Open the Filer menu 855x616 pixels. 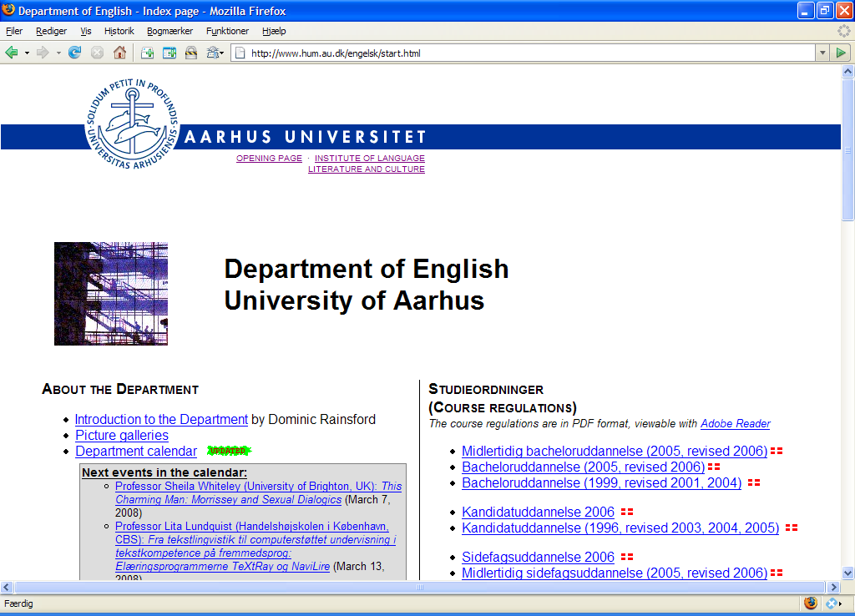point(13,31)
